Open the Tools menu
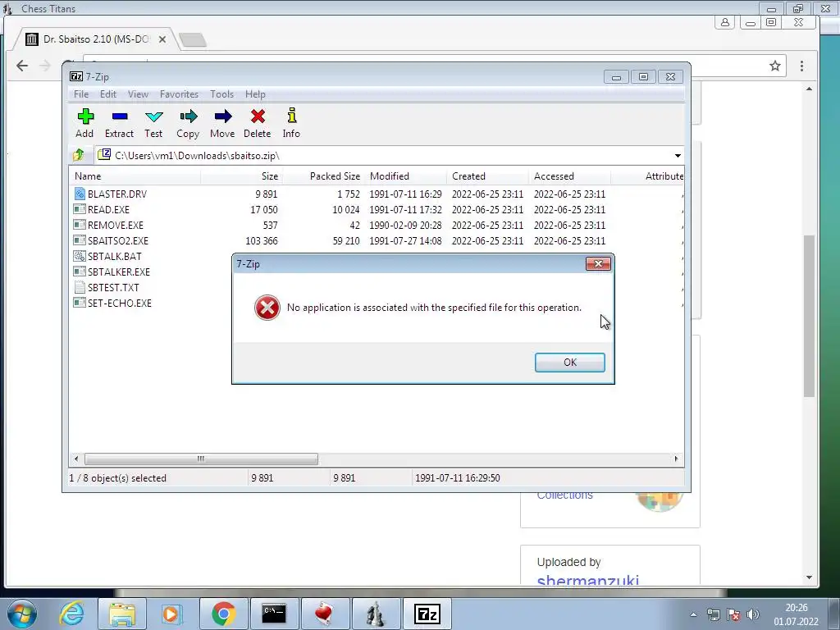Viewport: 840px width, 630px height. (x=221, y=94)
